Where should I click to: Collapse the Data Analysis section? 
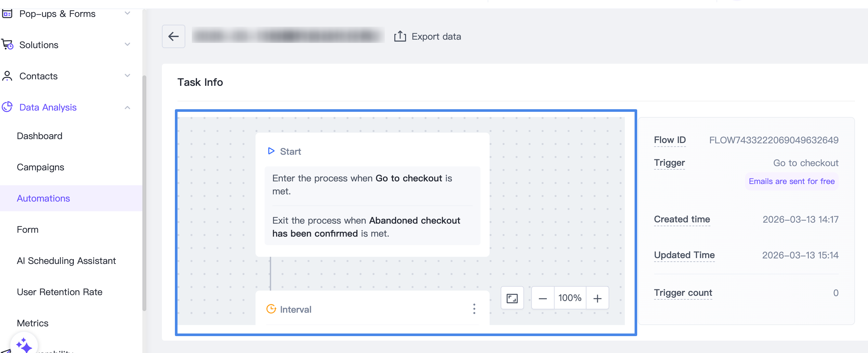coord(127,108)
